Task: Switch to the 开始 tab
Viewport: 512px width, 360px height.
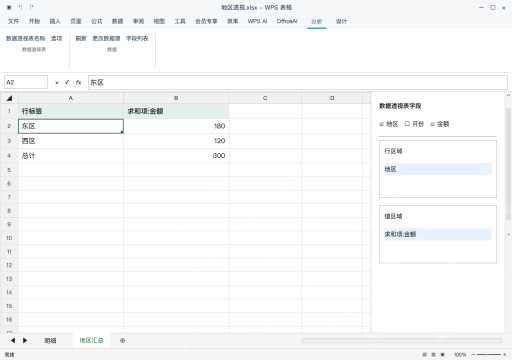Action: (34, 21)
